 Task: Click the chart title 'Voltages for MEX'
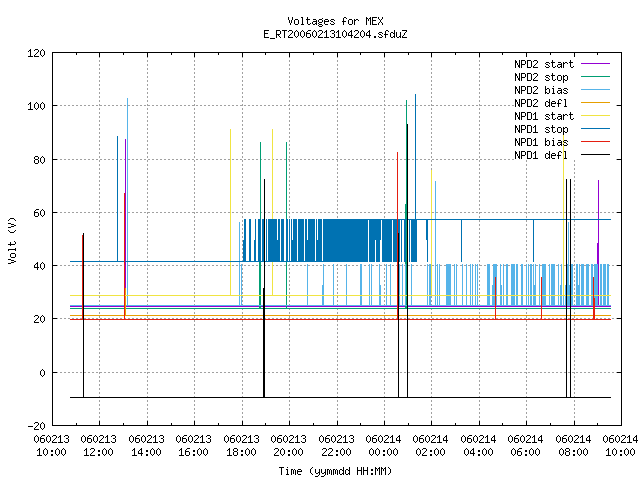click(335, 21)
